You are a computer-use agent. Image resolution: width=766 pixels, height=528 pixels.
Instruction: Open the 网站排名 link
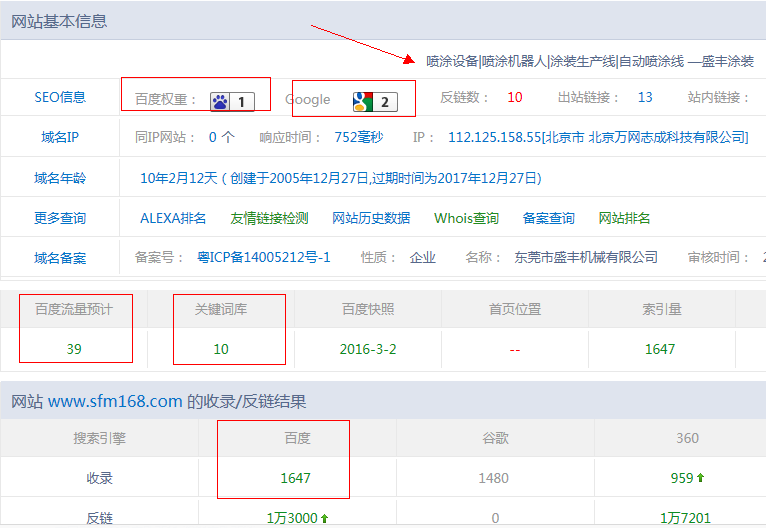point(624,218)
